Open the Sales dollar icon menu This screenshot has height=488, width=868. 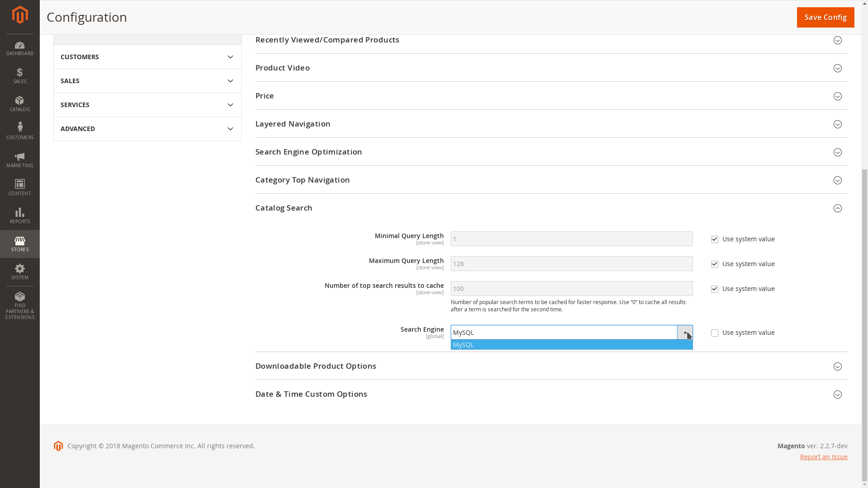tap(20, 76)
